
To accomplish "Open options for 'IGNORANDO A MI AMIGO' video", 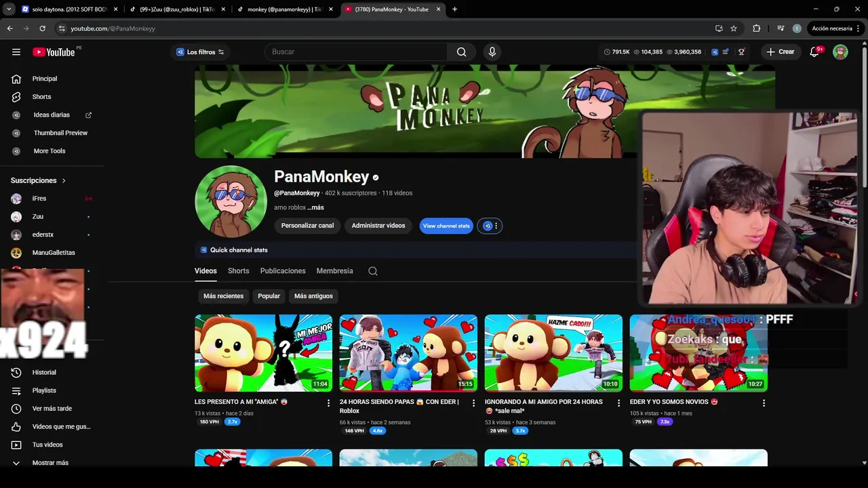I will click(618, 403).
